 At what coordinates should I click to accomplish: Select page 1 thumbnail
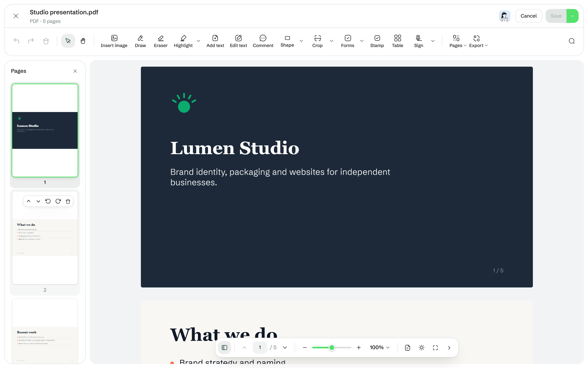pos(45,130)
